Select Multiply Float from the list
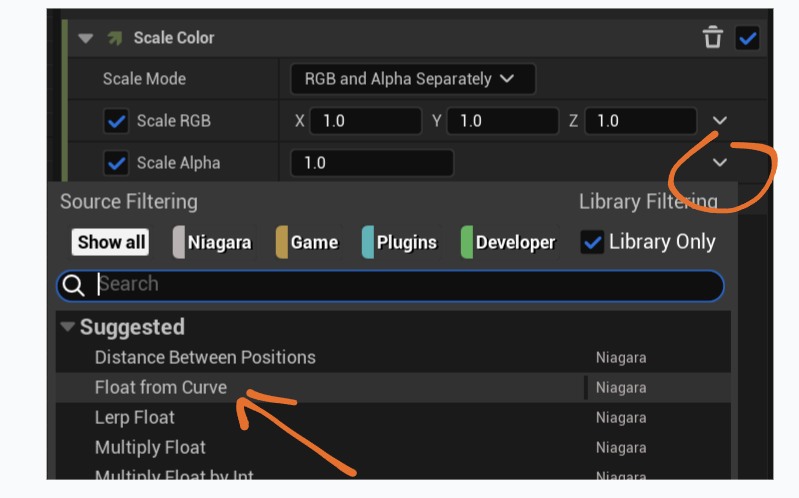The height and width of the screenshot is (498, 799). [x=150, y=447]
